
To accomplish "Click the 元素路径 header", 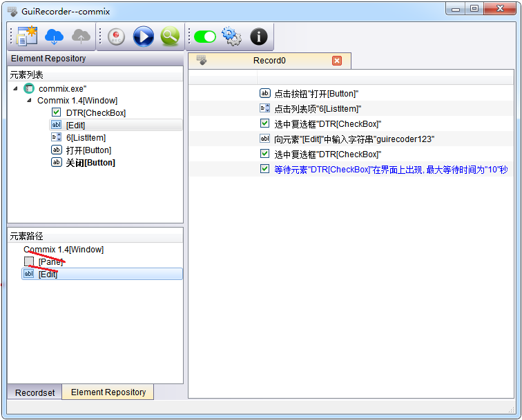I will coord(95,236).
